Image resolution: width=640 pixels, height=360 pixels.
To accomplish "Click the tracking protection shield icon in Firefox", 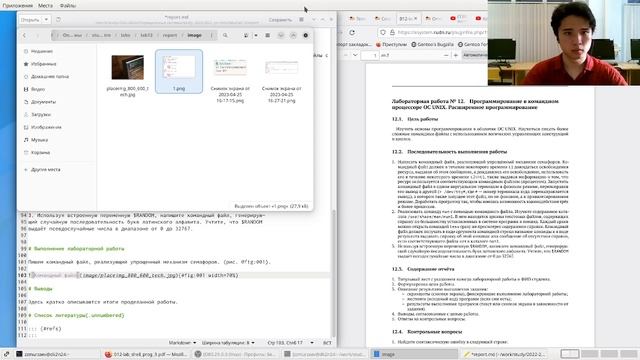I will tap(383, 32).
